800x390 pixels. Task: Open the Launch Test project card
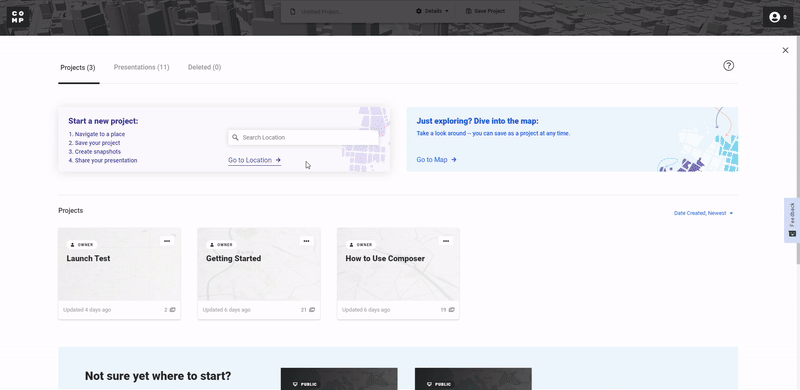pyautogui.click(x=119, y=274)
